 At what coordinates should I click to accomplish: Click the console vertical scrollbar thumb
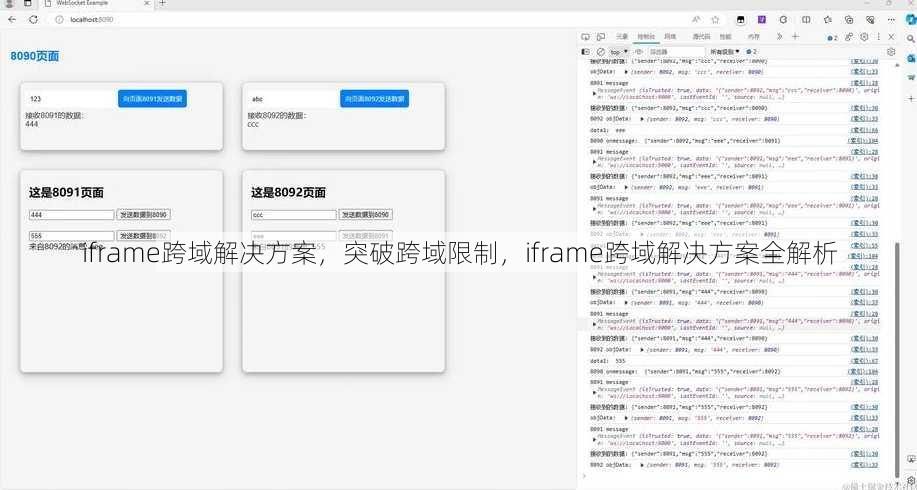point(898,358)
